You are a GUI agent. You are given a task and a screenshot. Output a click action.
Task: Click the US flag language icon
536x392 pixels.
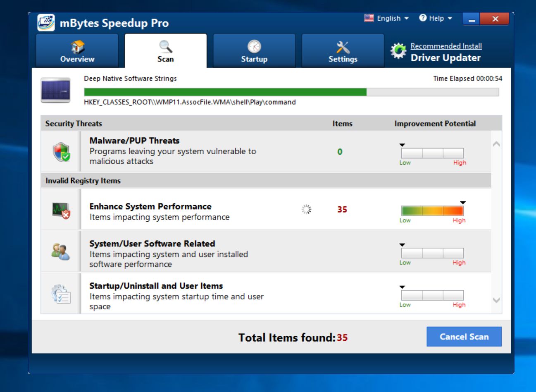tap(369, 18)
